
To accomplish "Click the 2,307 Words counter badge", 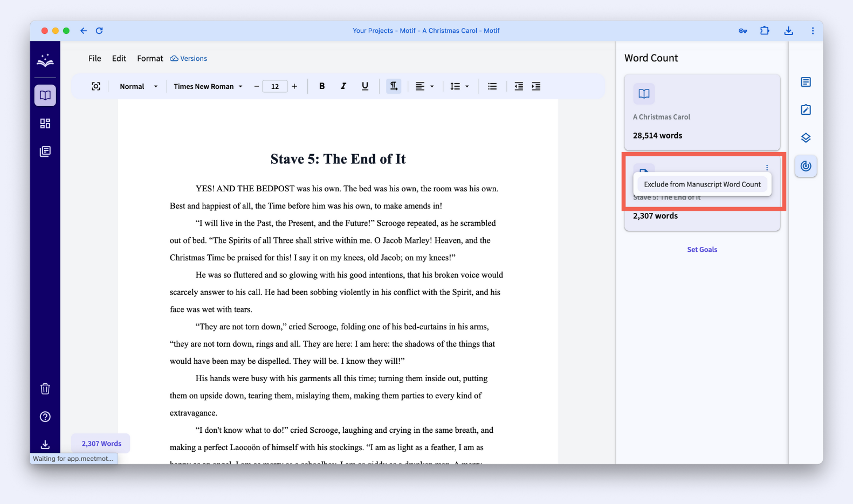I will click(x=101, y=444).
